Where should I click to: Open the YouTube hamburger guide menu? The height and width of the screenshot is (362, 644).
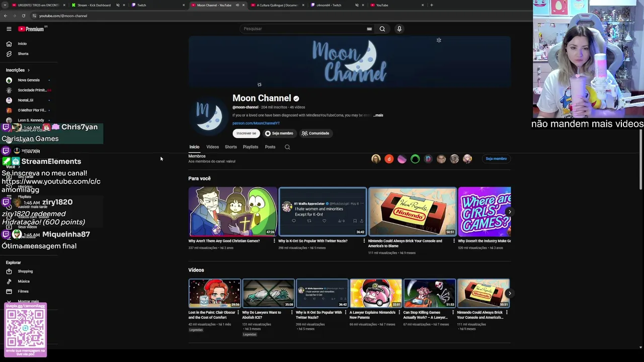click(9, 29)
